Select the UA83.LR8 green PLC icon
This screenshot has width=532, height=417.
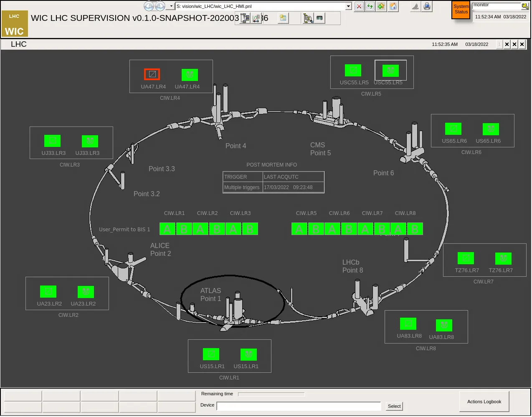(x=408, y=323)
